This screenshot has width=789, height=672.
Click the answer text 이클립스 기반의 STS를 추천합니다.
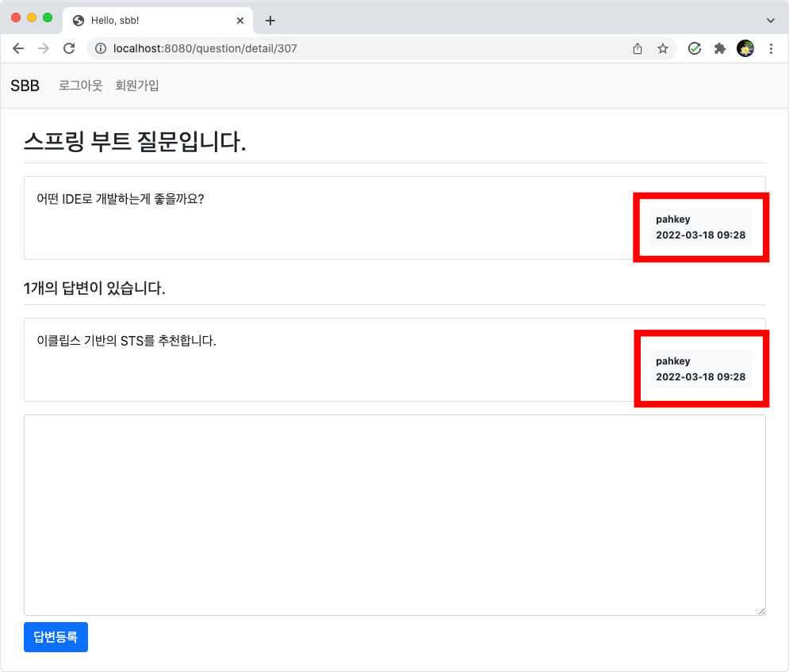[x=126, y=341]
